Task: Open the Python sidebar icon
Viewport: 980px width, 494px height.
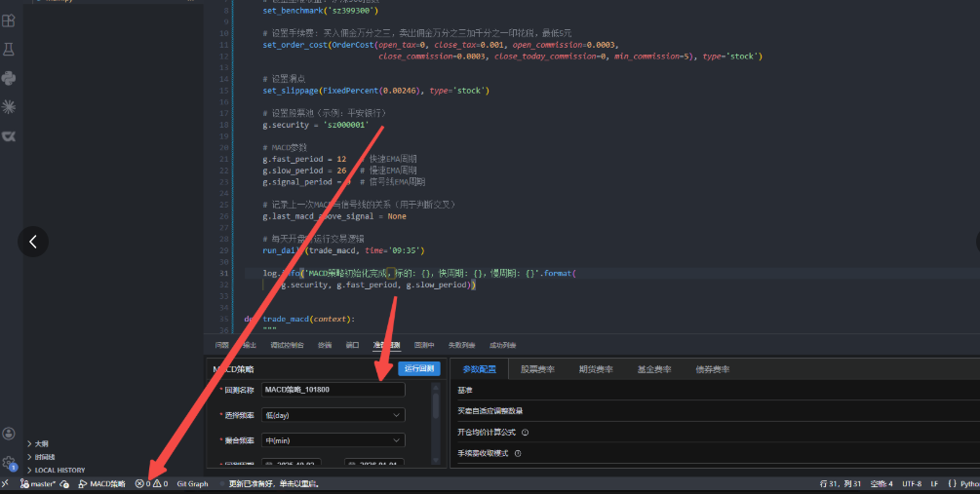Action: coord(9,78)
